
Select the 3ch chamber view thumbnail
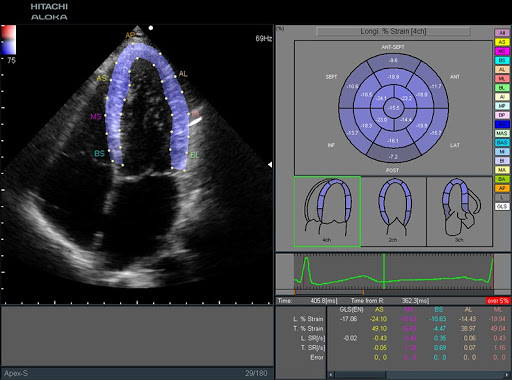(460, 212)
